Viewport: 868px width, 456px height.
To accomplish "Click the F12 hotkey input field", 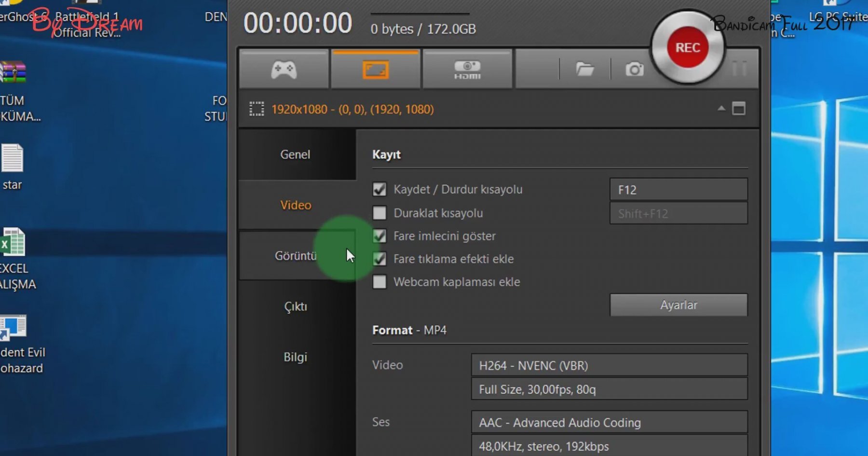I will [678, 190].
